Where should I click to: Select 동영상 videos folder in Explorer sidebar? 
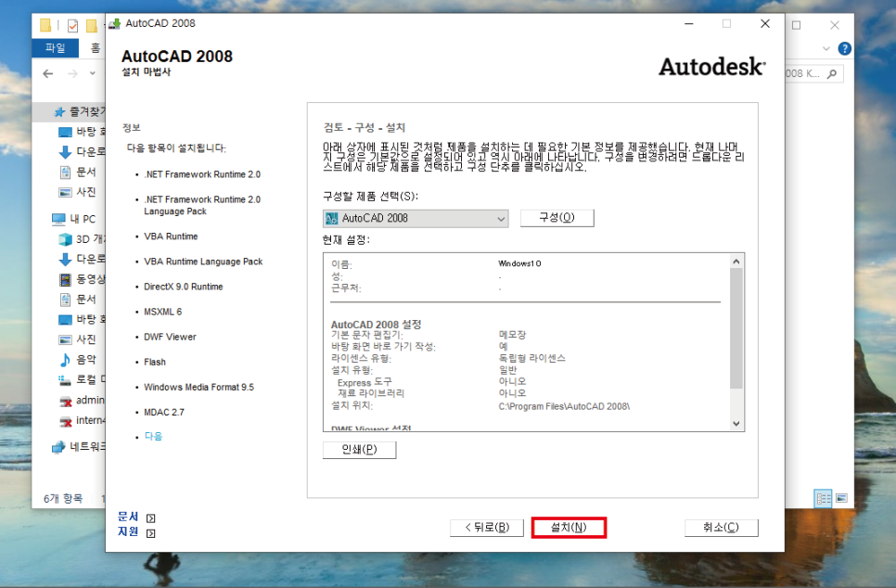83,279
